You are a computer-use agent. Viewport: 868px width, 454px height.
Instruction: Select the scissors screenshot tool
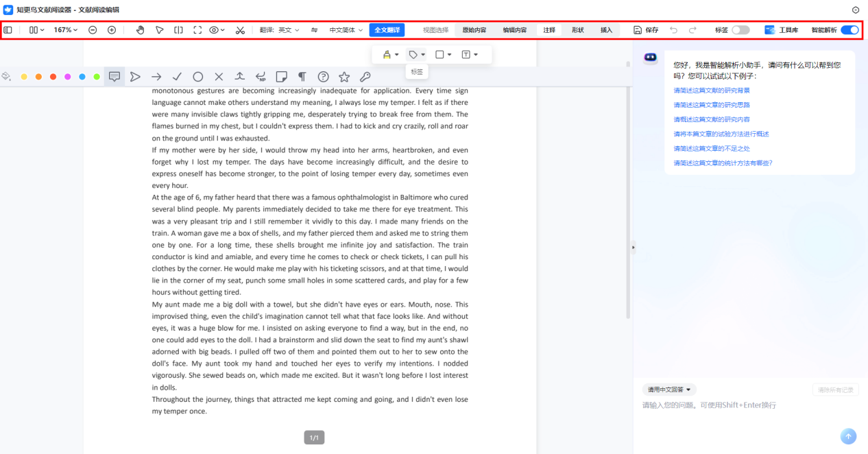click(240, 30)
